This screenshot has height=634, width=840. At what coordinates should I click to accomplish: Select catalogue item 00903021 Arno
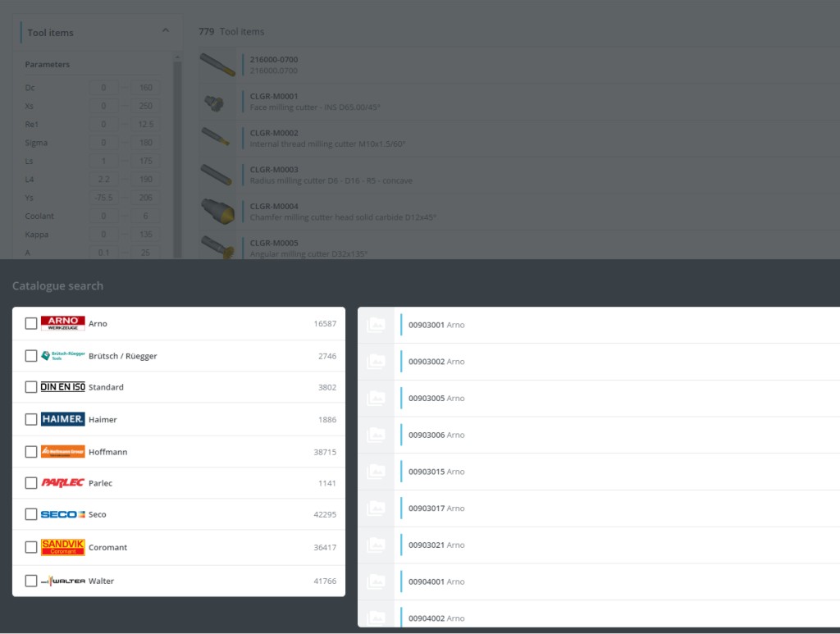(x=599, y=545)
